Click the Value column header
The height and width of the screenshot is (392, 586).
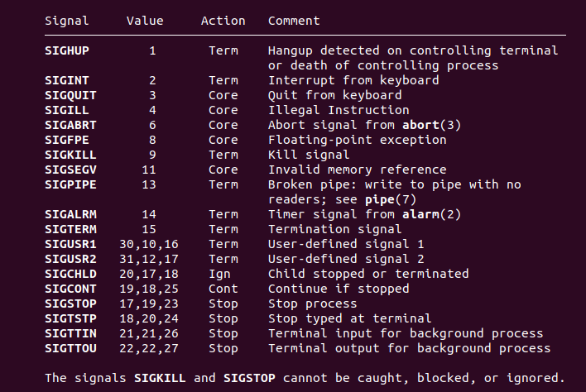(145, 21)
